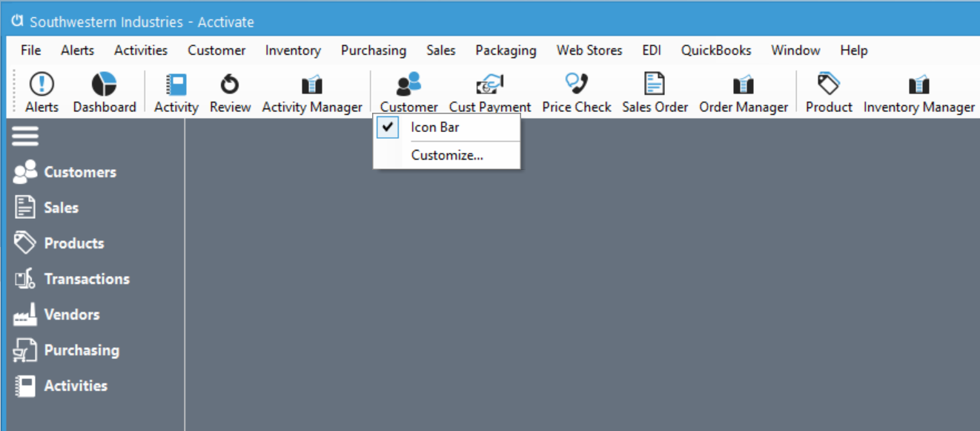Open the Inventory Manager icon
Viewport: 980px width, 431px height.
pos(918,89)
